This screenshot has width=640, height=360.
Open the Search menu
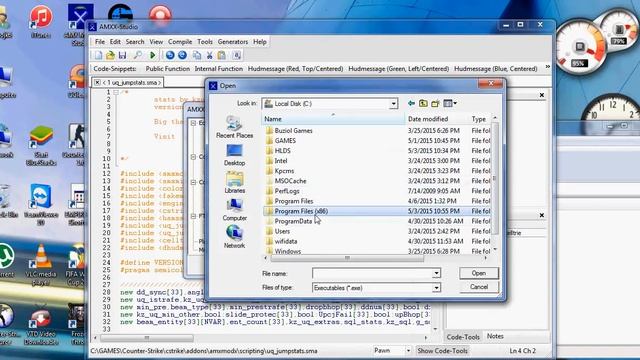pyautogui.click(x=135, y=42)
